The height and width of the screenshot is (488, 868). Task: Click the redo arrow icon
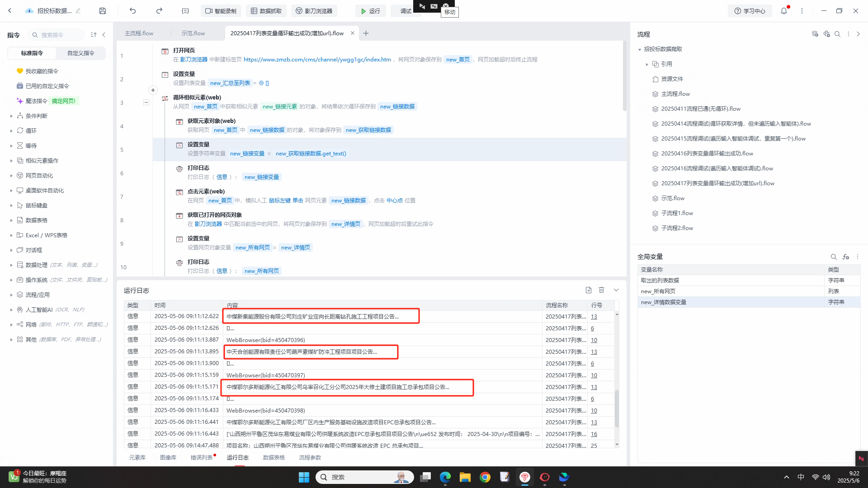point(159,11)
